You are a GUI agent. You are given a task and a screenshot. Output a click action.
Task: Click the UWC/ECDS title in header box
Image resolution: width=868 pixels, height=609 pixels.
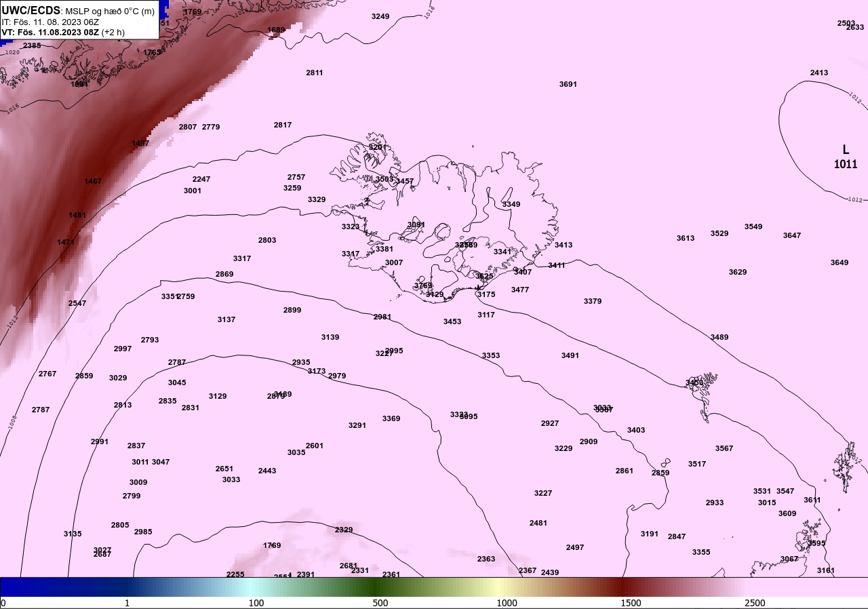click(x=31, y=10)
